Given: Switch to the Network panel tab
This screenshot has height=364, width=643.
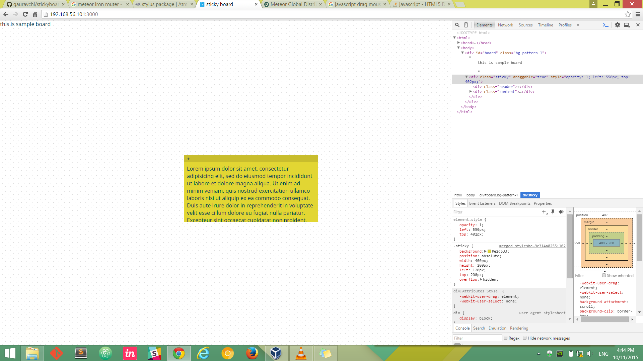Looking at the screenshot, I should [505, 25].
